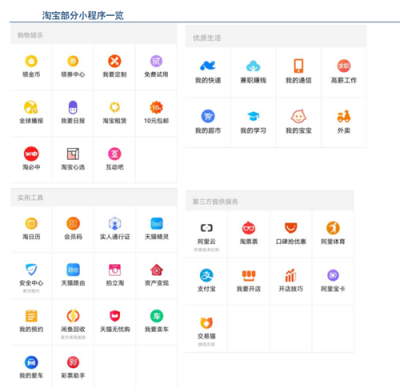The height and width of the screenshot is (392, 400).
Task: Select the 阿里体育 icon
Action: 333,228
